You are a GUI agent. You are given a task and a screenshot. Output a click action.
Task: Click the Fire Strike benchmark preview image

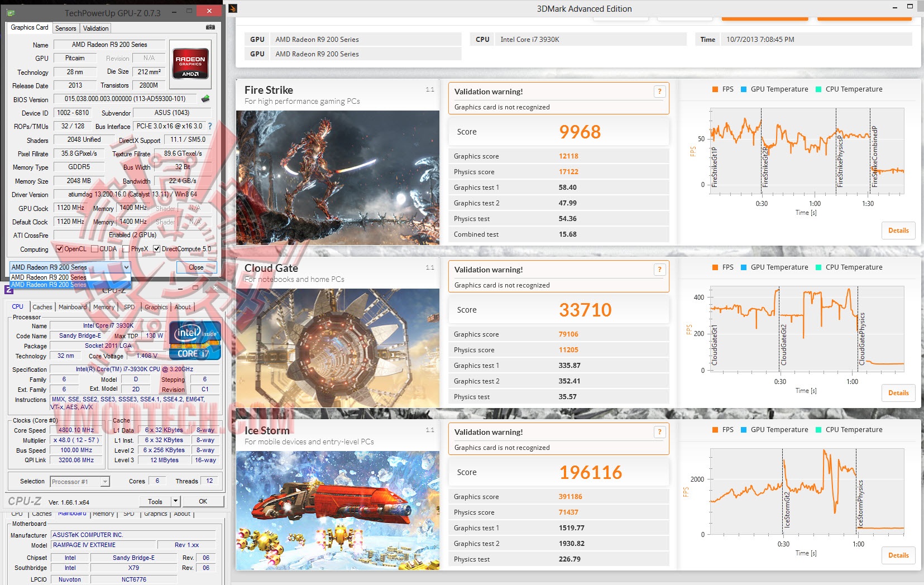pos(338,178)
